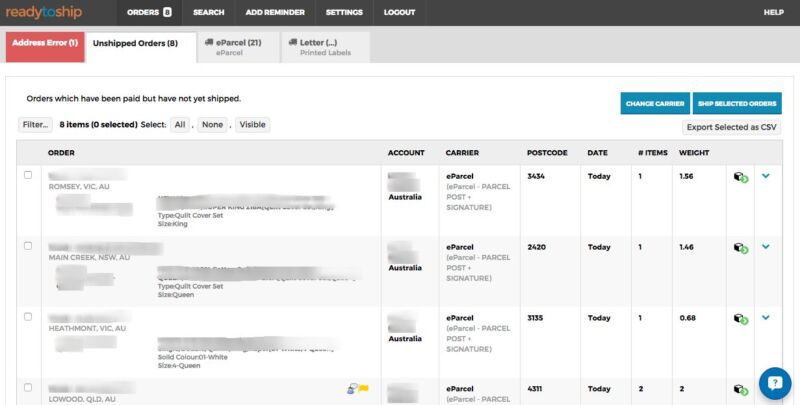Tick the checkbox for the Lowood QLD order

point(28,388)
